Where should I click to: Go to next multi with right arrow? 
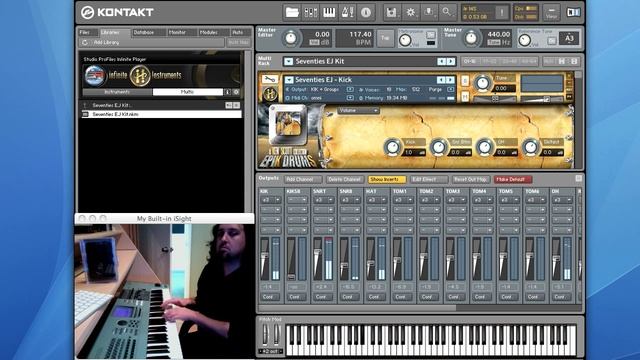pyautogui.click(x=451, y=61)
